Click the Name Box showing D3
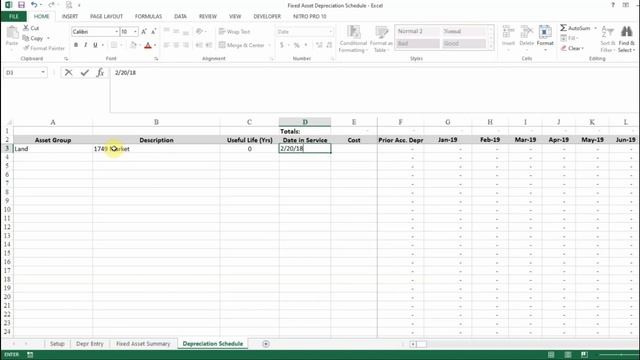The width and height of the screenshot is (640, 360). click(x=21, y=72)
